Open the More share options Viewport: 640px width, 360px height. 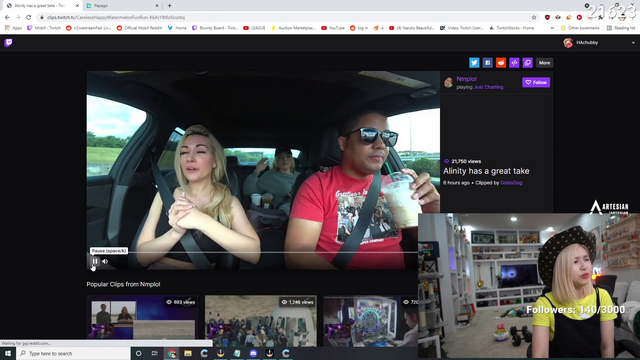point(544,63)
